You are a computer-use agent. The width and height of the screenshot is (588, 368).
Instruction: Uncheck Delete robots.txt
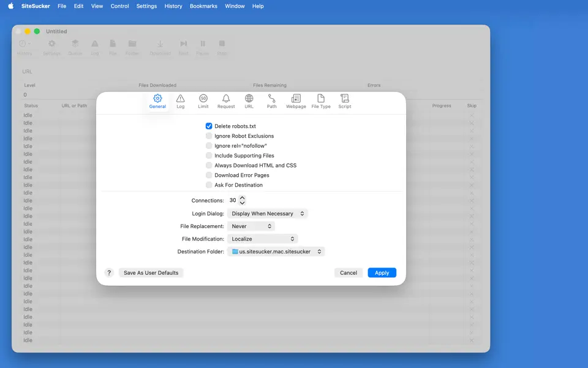point(209,126)
